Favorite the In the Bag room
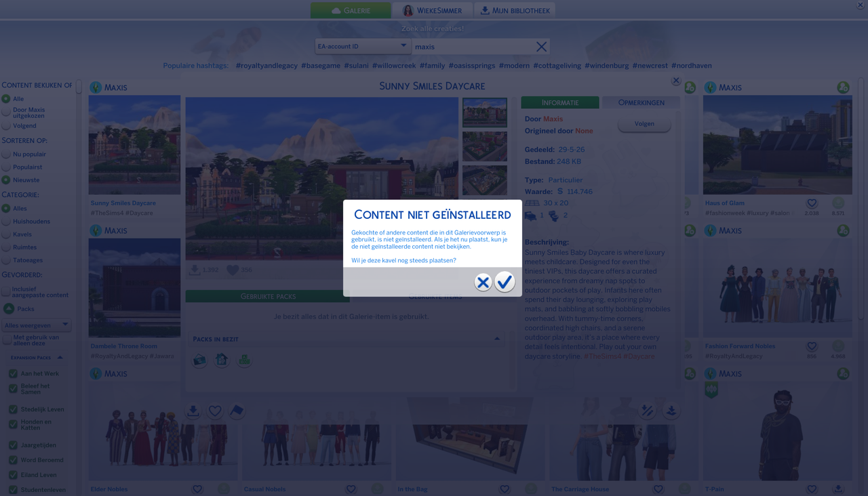This screenshot has height=496, width=868. [505, 489]
